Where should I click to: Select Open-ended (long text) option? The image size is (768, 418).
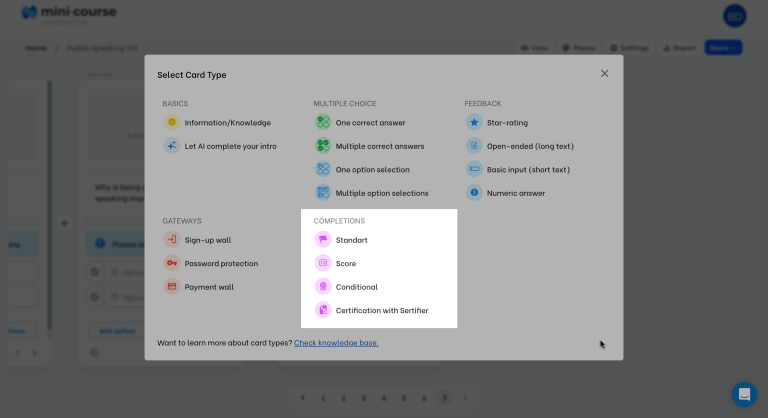(528, 146)
